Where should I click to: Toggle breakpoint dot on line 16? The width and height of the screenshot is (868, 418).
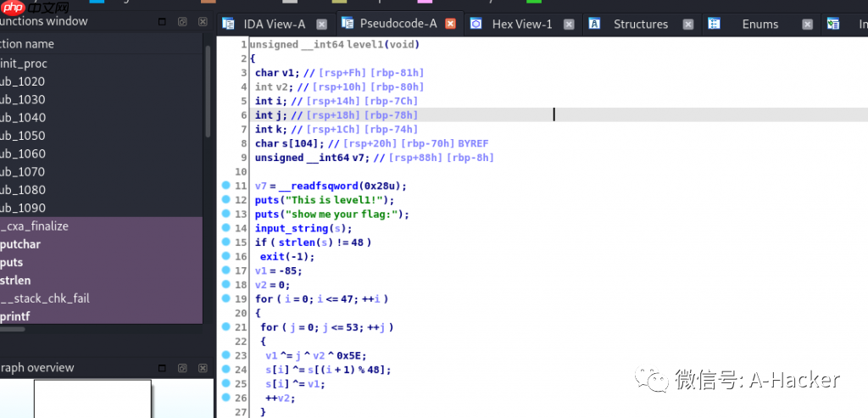tap(225, 256)
